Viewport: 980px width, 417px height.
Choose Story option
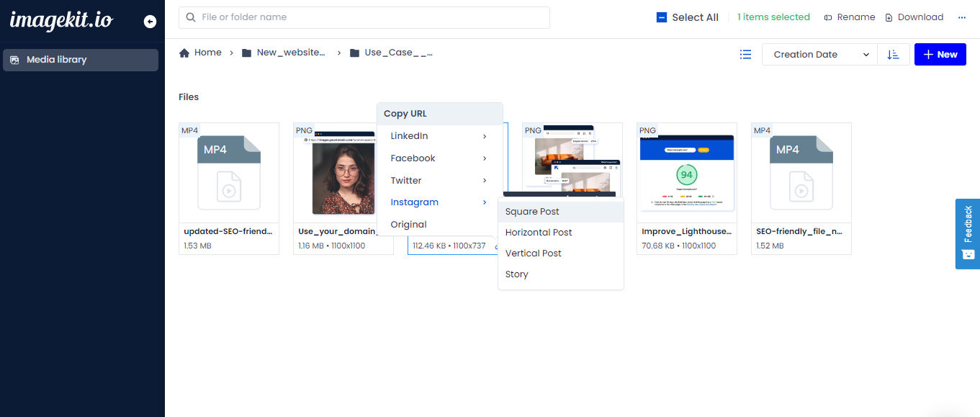tap(561, 274)
